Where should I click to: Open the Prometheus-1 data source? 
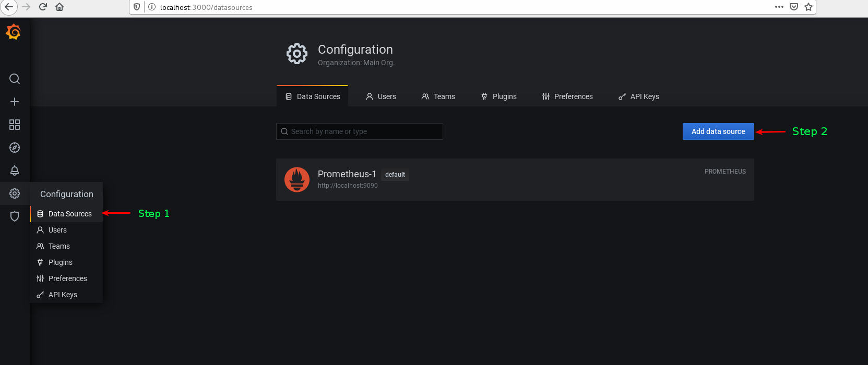[x=347, y=174]
